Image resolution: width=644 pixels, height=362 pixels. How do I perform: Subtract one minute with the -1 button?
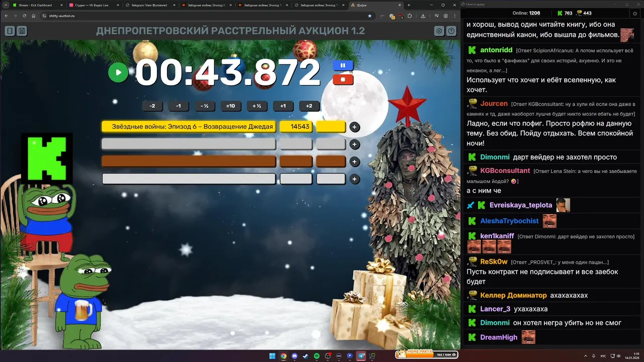click(x=179, y=106)
